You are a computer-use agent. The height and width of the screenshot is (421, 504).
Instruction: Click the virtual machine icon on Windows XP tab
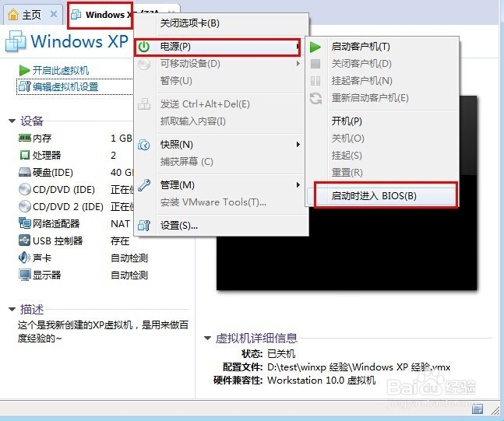click(x=76, y=15)
